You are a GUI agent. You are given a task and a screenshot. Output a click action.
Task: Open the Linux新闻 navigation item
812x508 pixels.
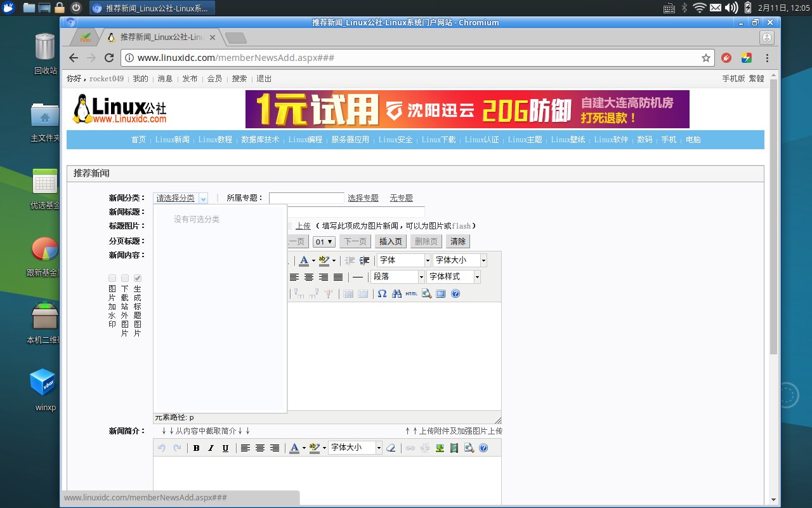pyautogui.click(x=172, y=140)
